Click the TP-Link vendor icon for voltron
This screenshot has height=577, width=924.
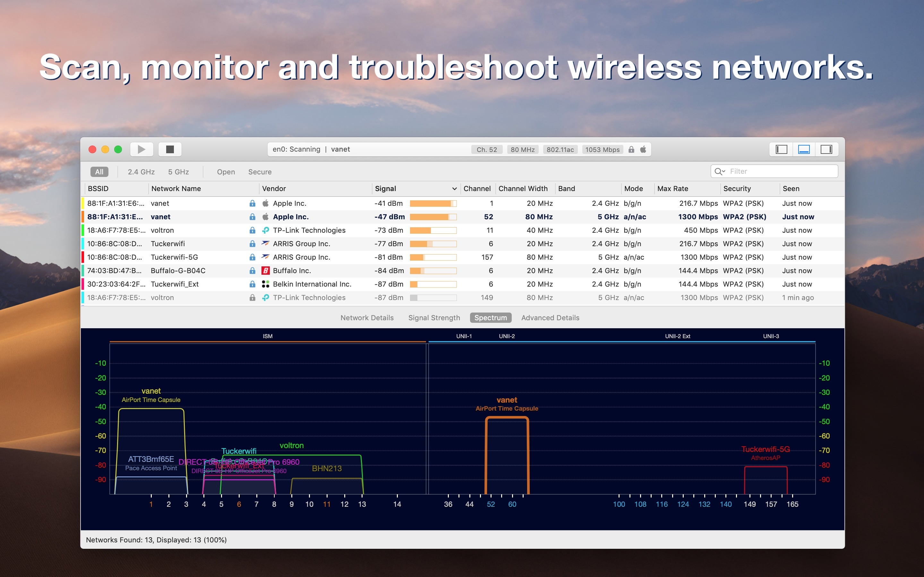[265, 230]
